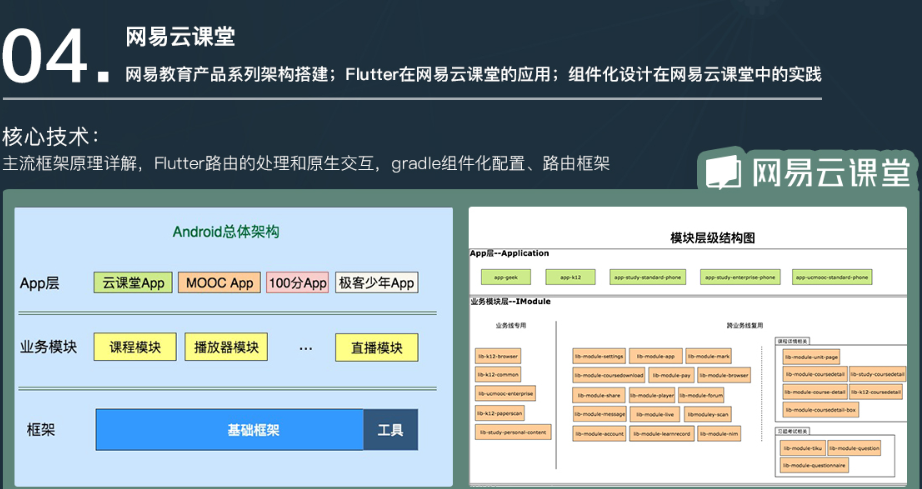The height and width of the screenshot is (489, 922).
Task: Click the 云课堂App box
Action: (x=133, y=283)
